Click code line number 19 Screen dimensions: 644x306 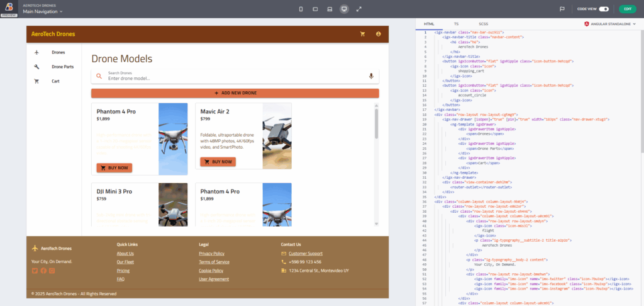425,119
